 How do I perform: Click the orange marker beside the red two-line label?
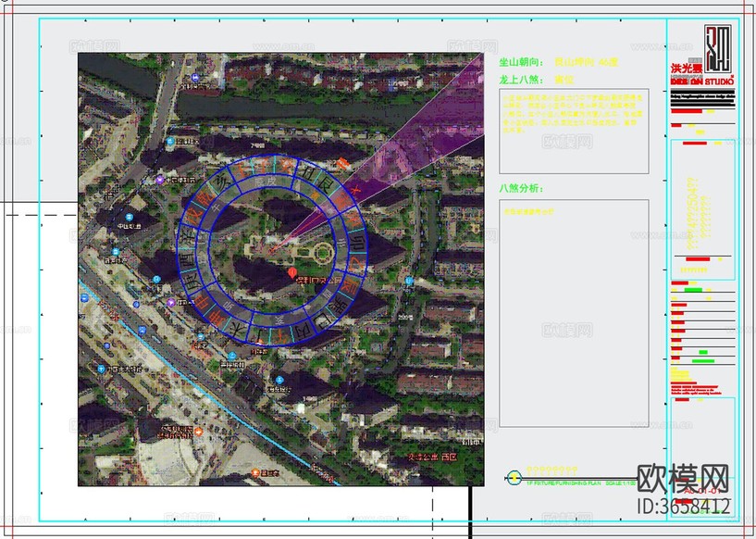[198, 432]
